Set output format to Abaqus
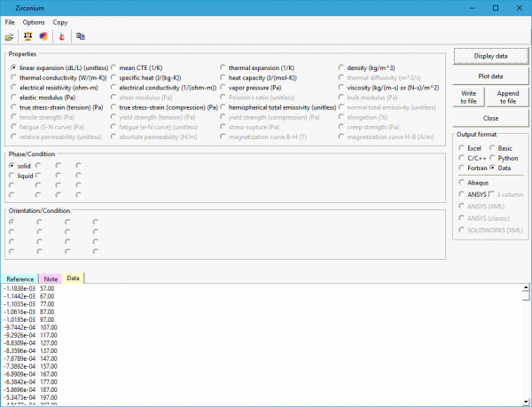Viewport: 532px width, 407px height. (x=473, y=183)
